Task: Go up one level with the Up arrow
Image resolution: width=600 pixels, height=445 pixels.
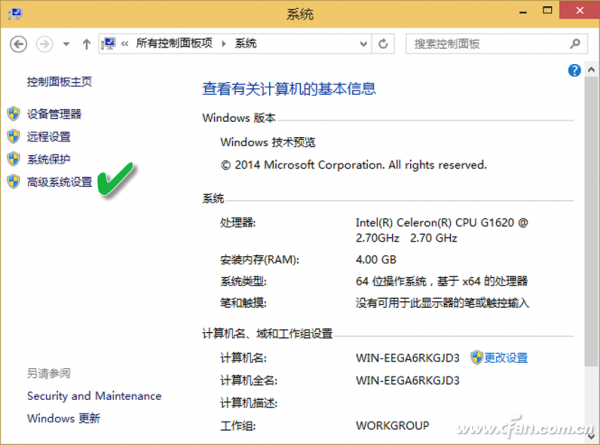Action: 86,44
